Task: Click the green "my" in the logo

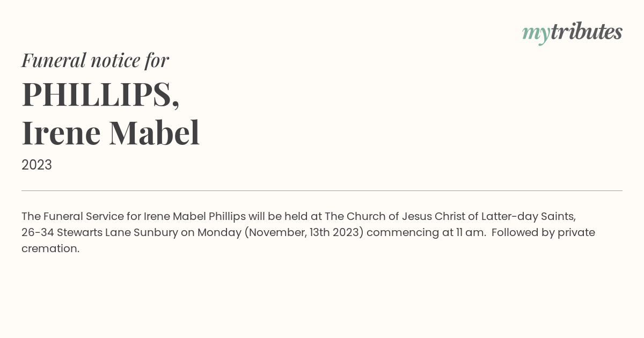Action: 536,34
